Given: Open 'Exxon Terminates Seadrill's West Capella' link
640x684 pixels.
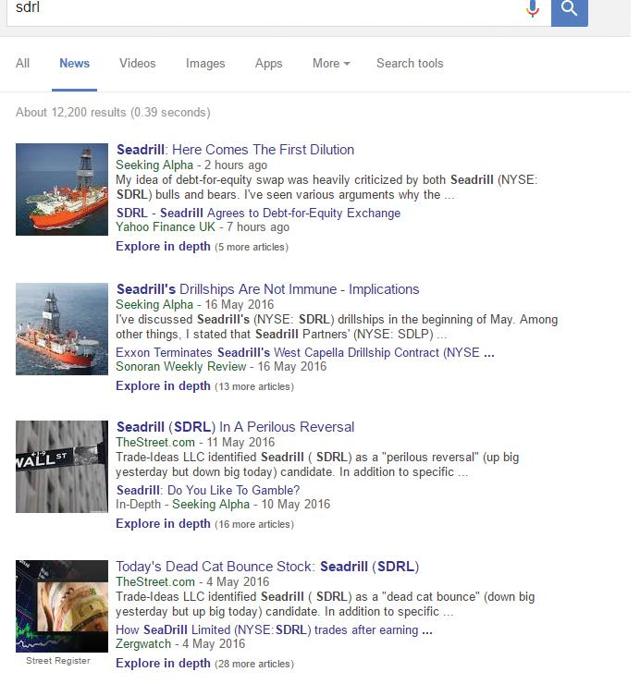Looking at the screenshot, I should [305, 352].
